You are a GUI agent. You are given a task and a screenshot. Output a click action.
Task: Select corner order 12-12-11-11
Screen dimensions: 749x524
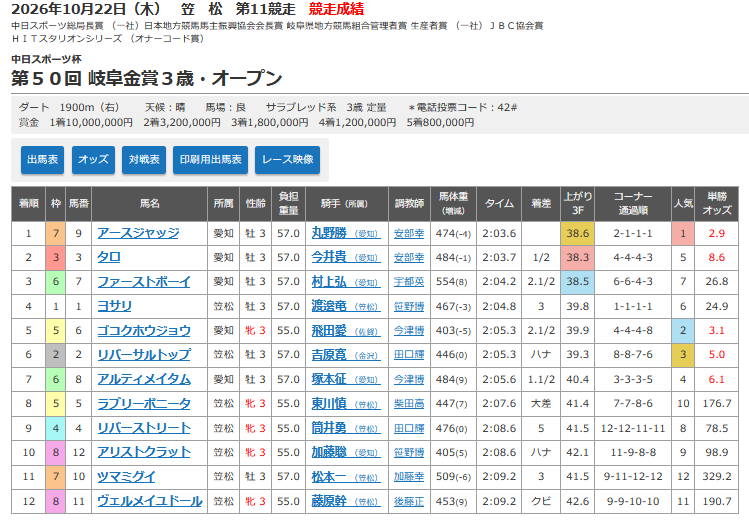633,428
